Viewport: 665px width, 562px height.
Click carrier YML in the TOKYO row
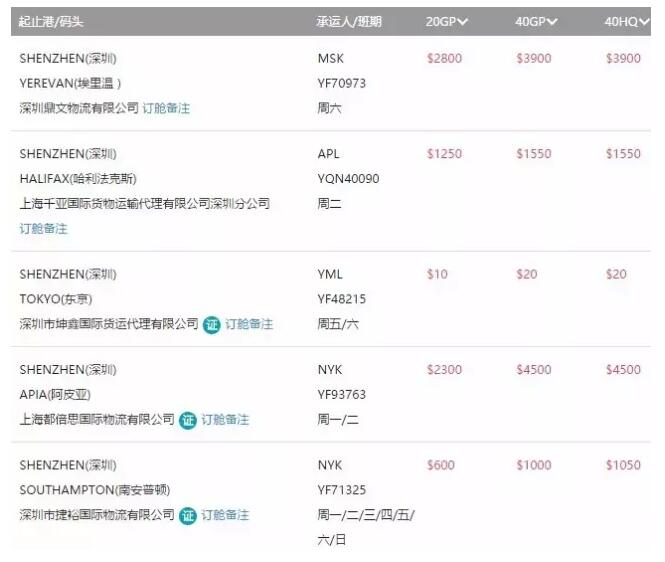tap(330, 274)
